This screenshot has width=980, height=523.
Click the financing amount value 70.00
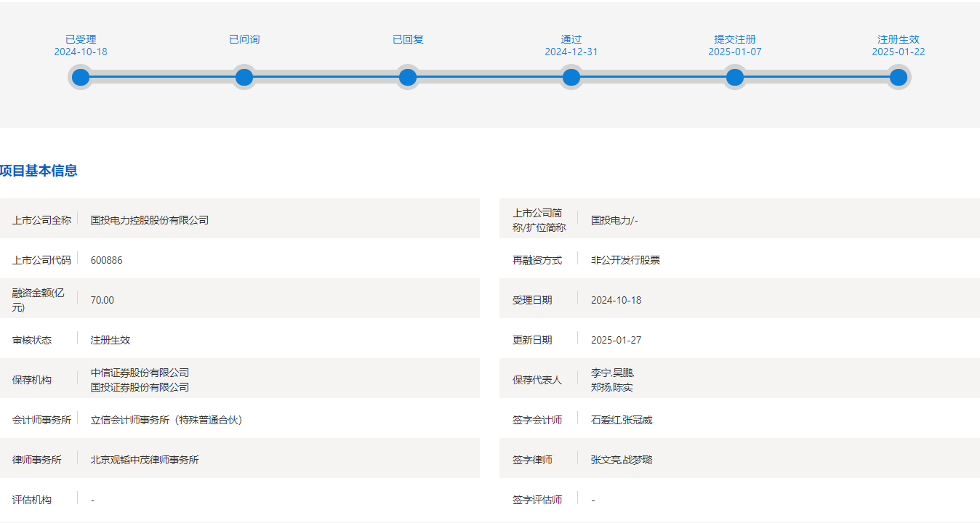(103, 300)
